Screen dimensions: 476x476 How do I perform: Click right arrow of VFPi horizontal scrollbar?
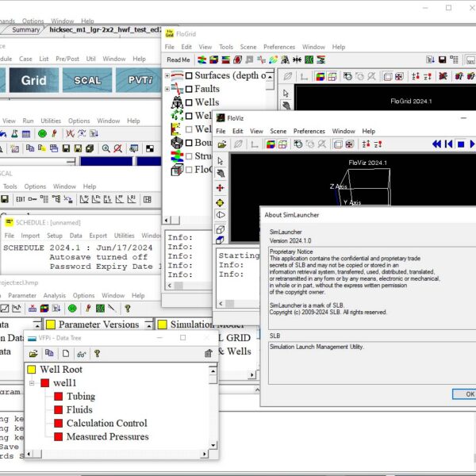[x=205, y=454]
